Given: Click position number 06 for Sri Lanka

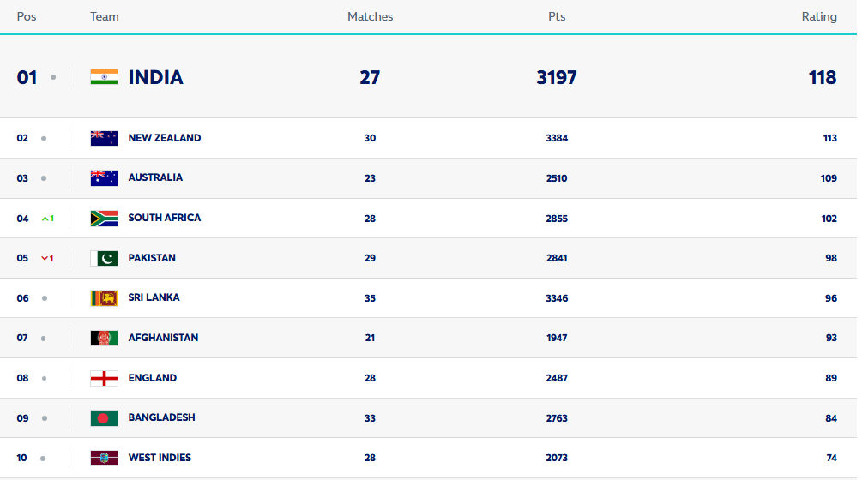Looking at the screenshot, I should pos(22,298).
